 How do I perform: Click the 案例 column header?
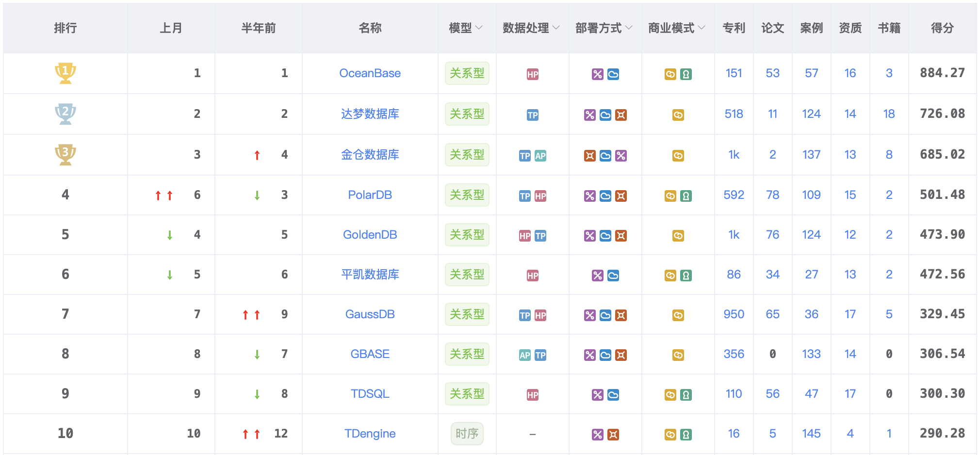coord(812,28)
